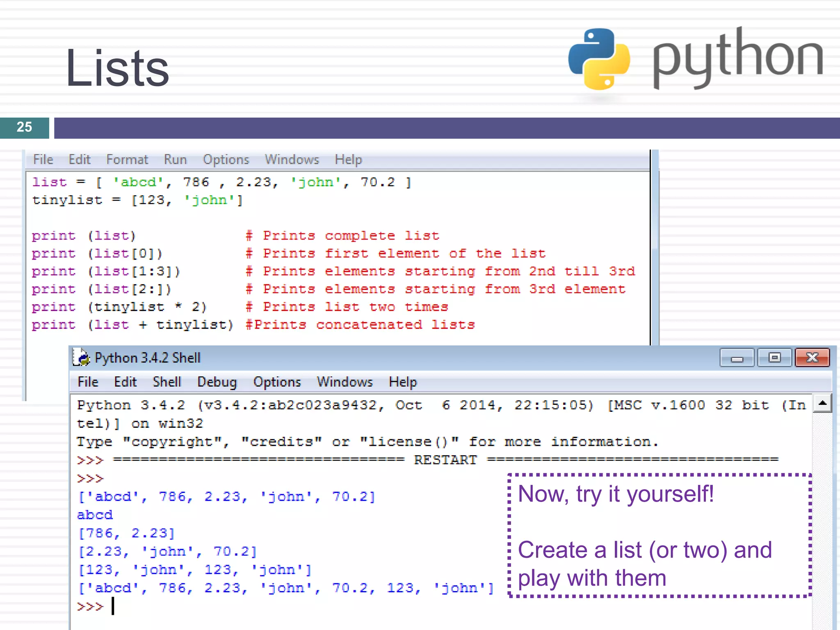Open the Windows menu in the editor window
This screenshot has width=840, height=630.
292,160
